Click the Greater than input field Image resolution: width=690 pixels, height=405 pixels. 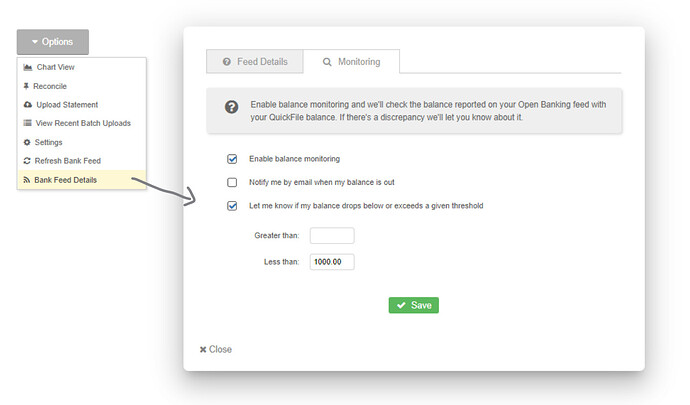(x=332, y=236)
